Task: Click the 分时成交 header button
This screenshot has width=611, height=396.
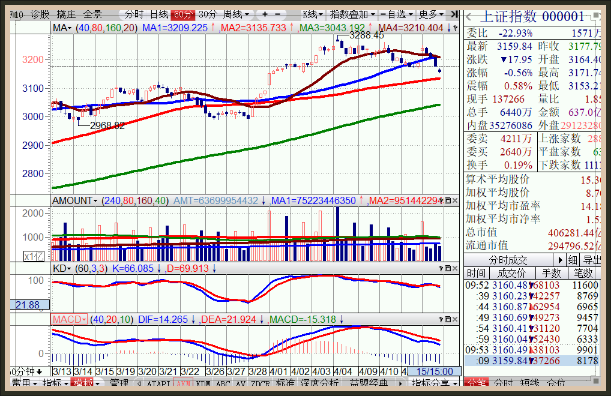Action: [508, 260]
